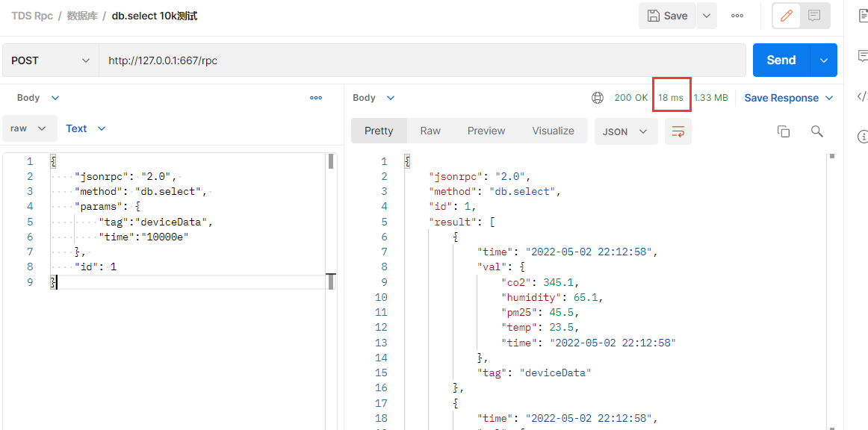The image size is (868, 430).
Task: Open the request pane three-dot options
Action: (316, 98)
